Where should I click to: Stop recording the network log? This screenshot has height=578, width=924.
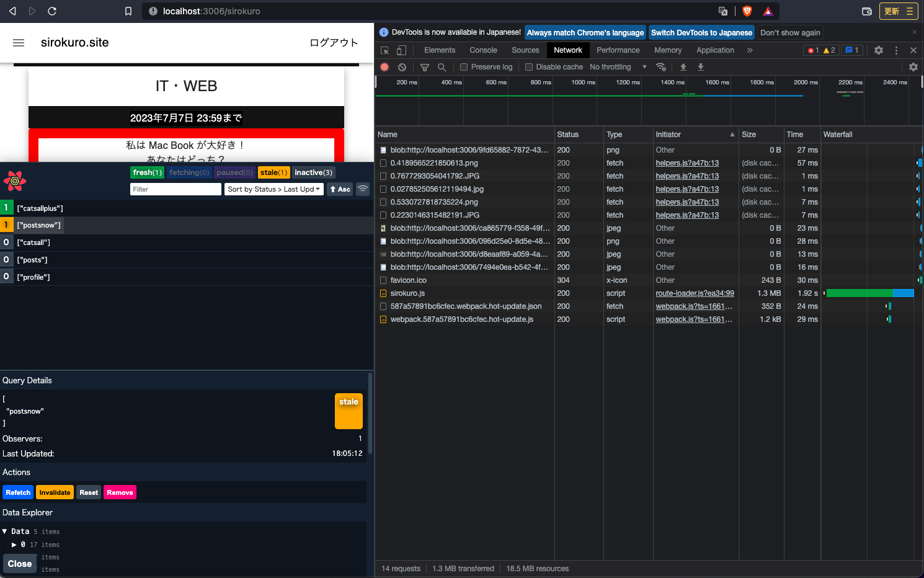(x=384, y=67)
